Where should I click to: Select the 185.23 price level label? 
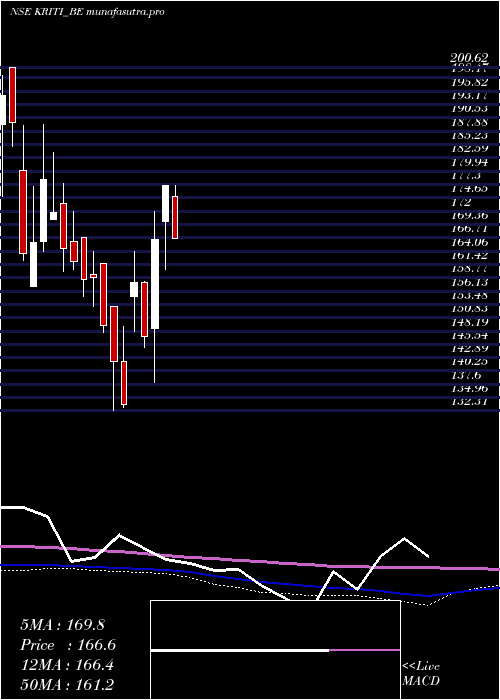pyautogui.click(x=469, y=135)
